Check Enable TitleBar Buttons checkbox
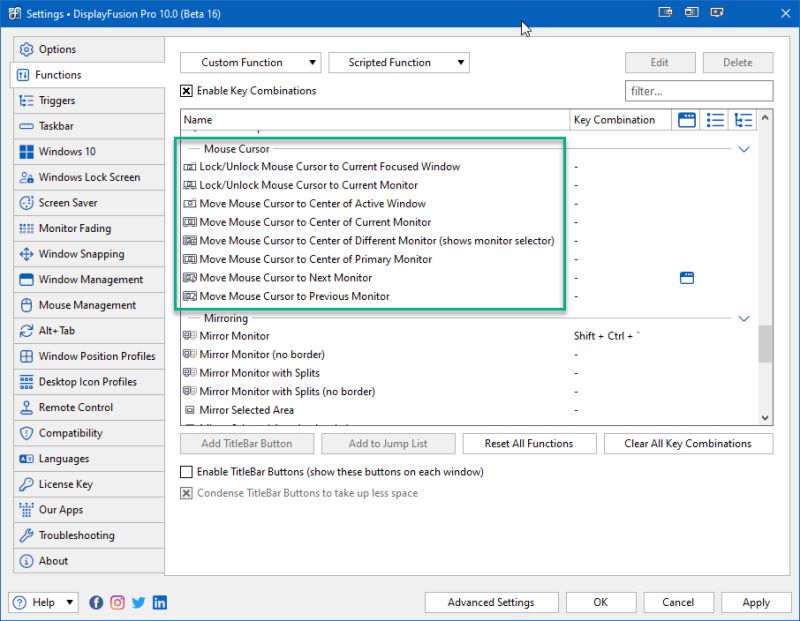The height and width of the screenshot is (621, 800). 186,472
